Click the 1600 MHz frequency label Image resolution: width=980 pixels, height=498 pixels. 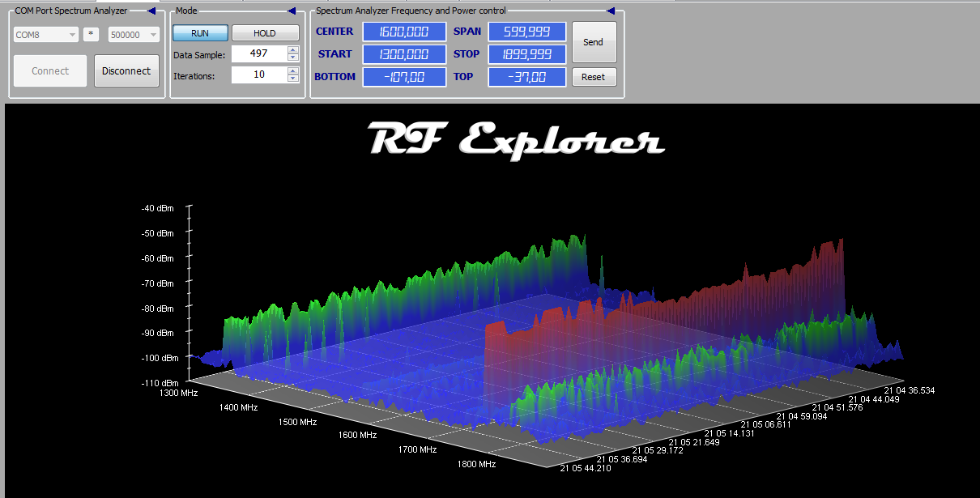click(x=357, y=435)
